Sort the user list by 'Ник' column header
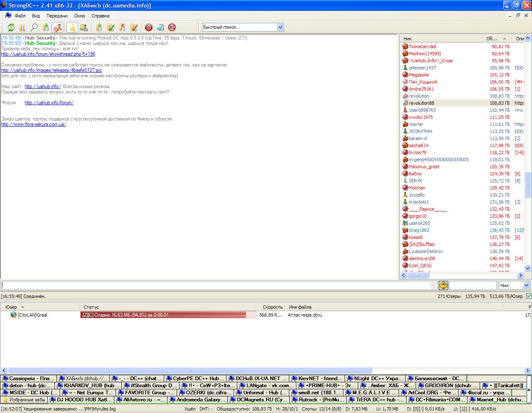The width and height of the screenshot is (532, 413). [441, 39]
